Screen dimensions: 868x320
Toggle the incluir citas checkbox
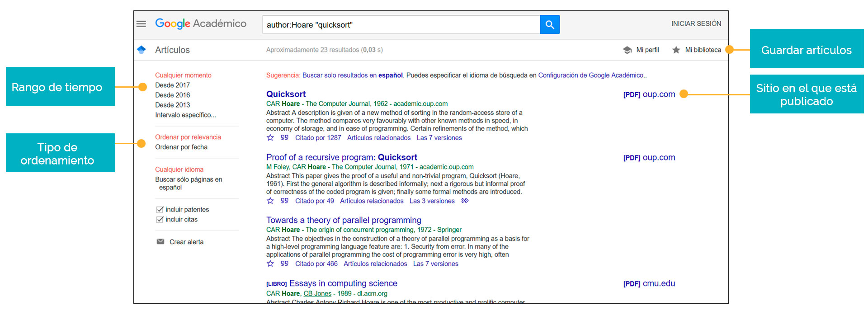[160, 219]
